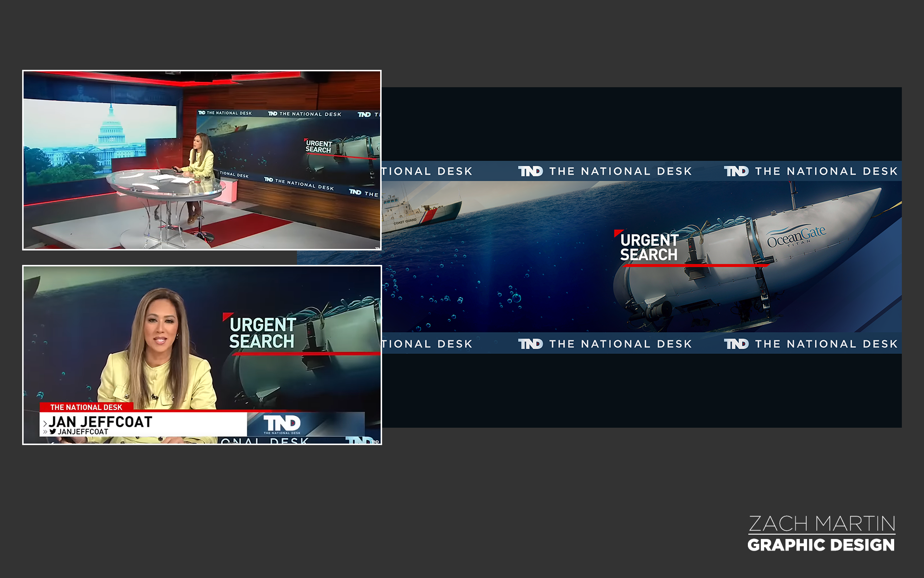Click the OceanGate logo on the submersible

pyautogui.click(x=796, y=236)
